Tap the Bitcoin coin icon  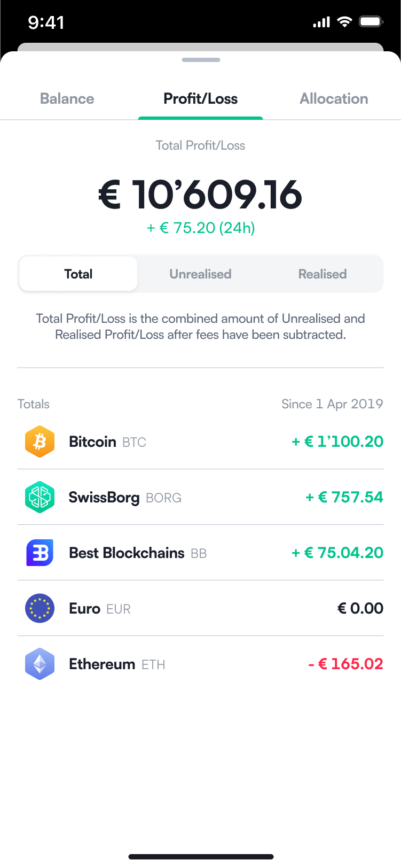(x=40, y=441)
